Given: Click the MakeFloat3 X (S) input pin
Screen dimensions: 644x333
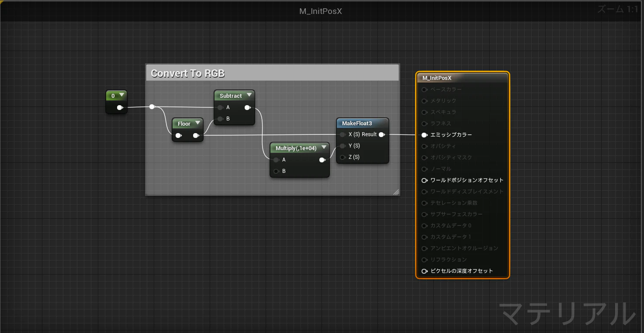Looking at the screenshot, I should tap(343, 134).
